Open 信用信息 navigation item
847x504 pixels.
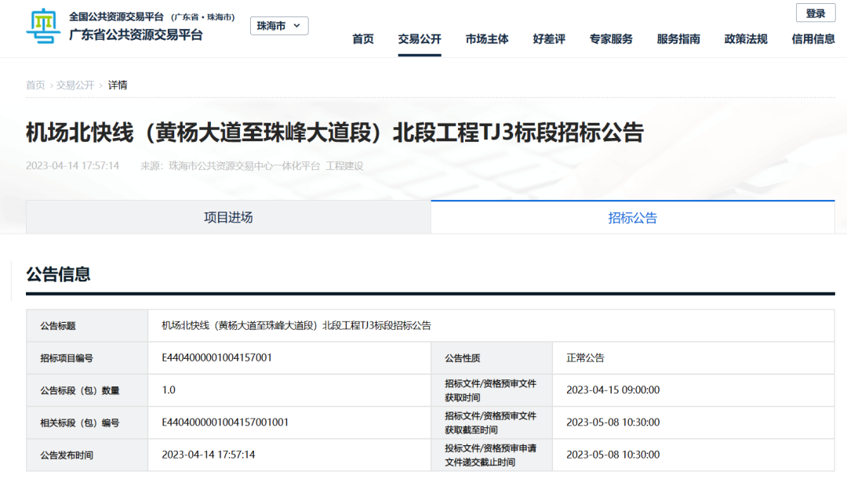tap(813, 39)
